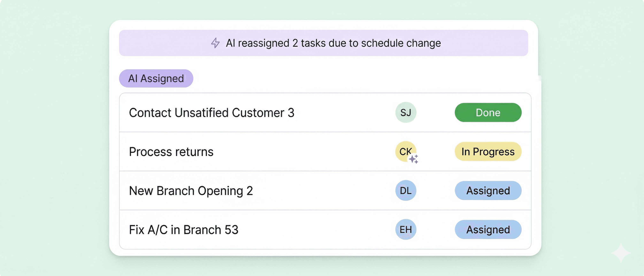Screen dimensions: 644x276
Task: Select the Process returns row
Action: tap(325, 152)
